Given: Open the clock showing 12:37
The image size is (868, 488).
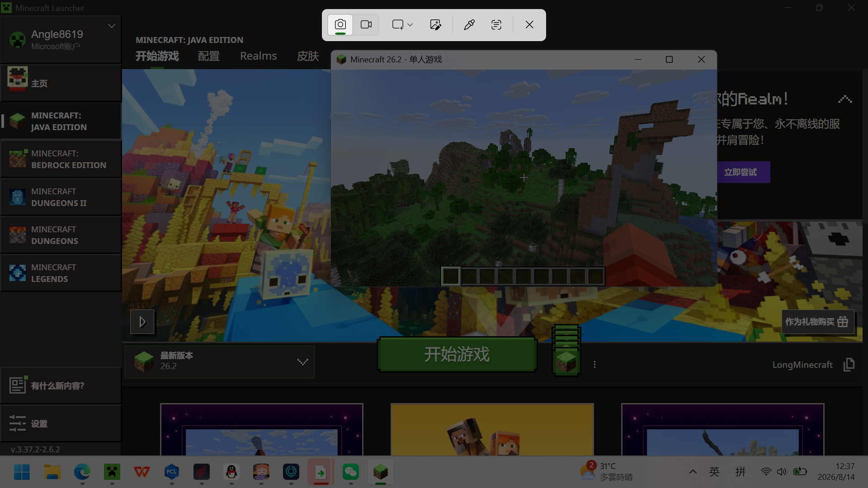Looking at the screenshot, I should pos(836,472).
